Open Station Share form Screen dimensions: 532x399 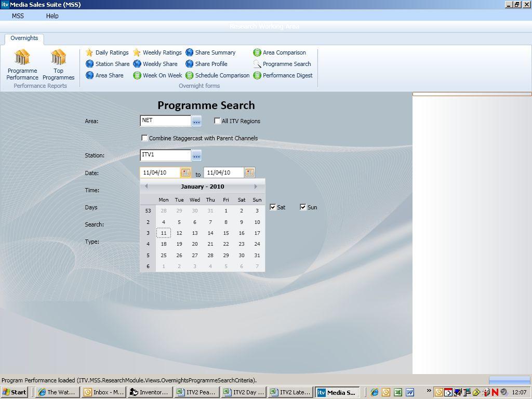tap(108, 64)
